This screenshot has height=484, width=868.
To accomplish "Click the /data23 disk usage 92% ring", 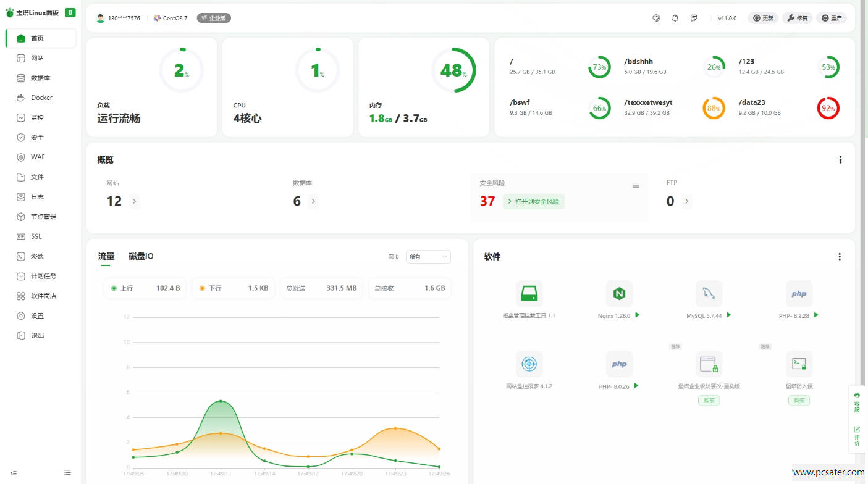I will point(828,108).
